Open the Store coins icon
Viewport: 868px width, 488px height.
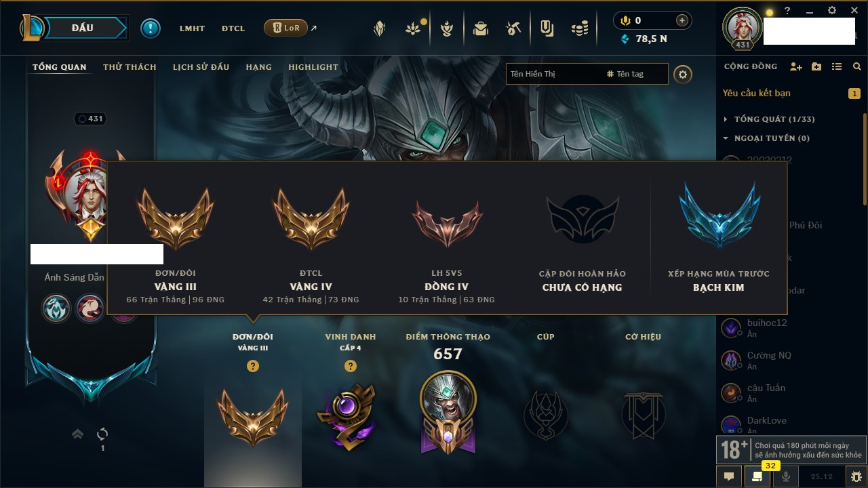coord(579,28)
